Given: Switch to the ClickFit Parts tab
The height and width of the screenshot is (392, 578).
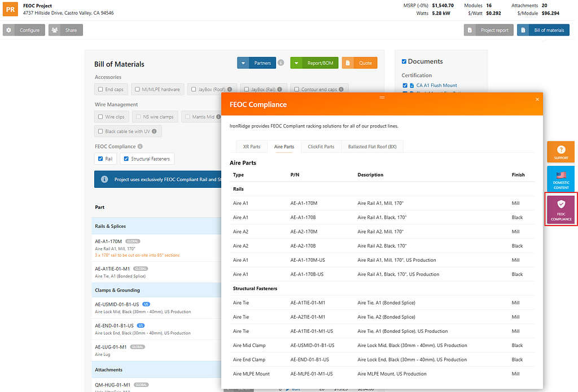Looking at the screenshot, I should coord(321,147).
